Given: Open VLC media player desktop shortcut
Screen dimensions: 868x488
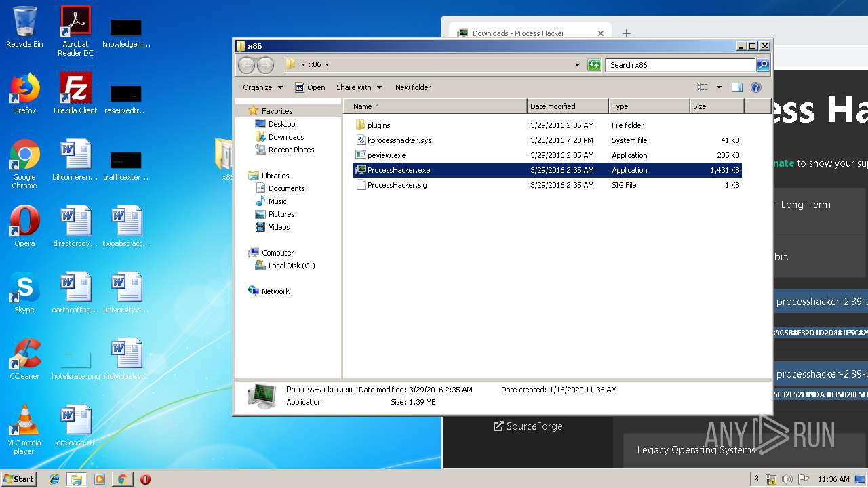Looking at the screenshot, I should coord(24,430).
